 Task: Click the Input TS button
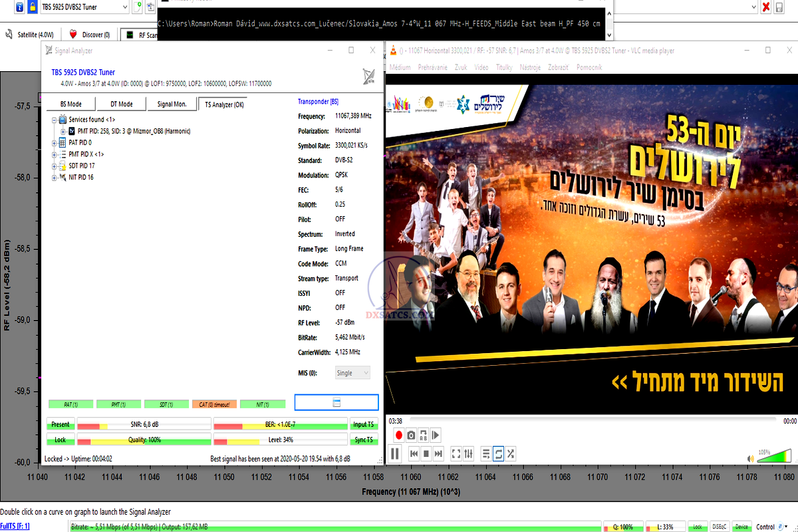[x=364, y=424]
